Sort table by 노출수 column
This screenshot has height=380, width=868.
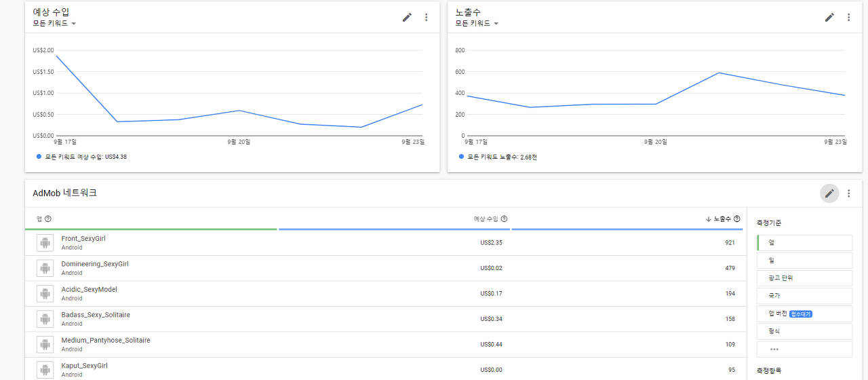pyautogui.click(x=722, y=219)
